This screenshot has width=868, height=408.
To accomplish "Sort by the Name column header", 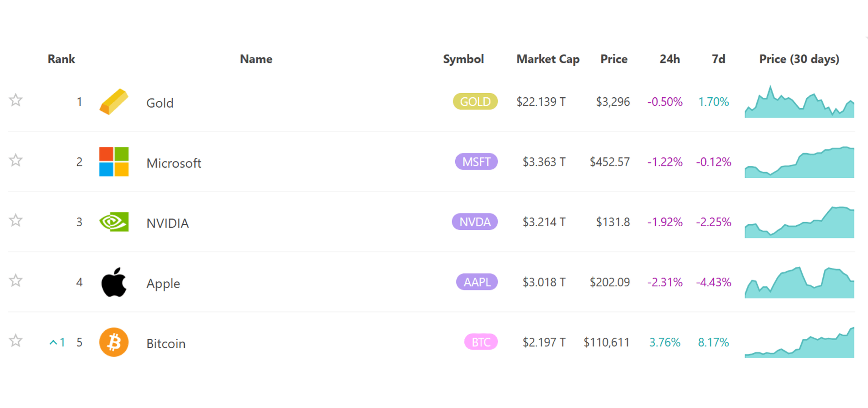I will point(256,59).
